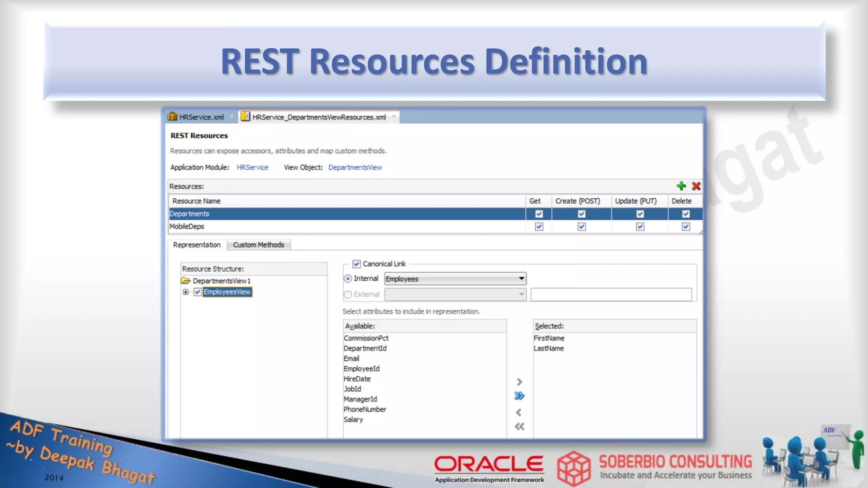Switch to the Custom Methods tab
The width and height of the screenshot is (868, 488).
tap(258, 245)
